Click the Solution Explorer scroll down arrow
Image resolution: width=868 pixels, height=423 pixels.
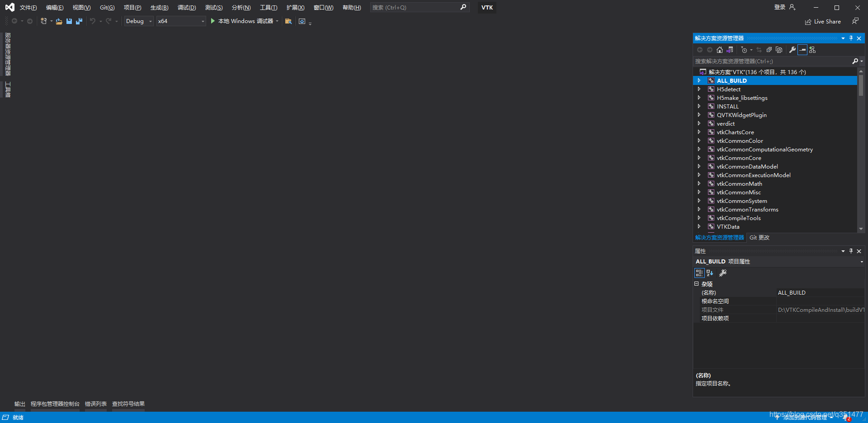pyautogui.click(x=861, y=229)
